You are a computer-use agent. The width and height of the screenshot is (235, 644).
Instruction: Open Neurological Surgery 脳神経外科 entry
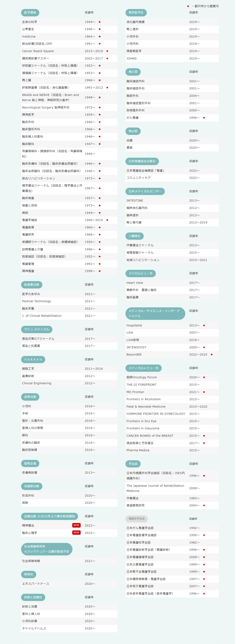point(46,107)
